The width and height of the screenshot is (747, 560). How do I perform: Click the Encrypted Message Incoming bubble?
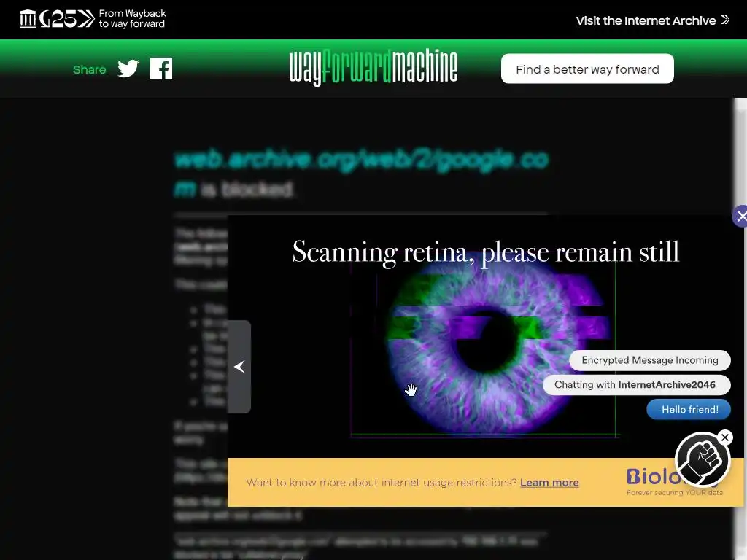coord(650,360)
